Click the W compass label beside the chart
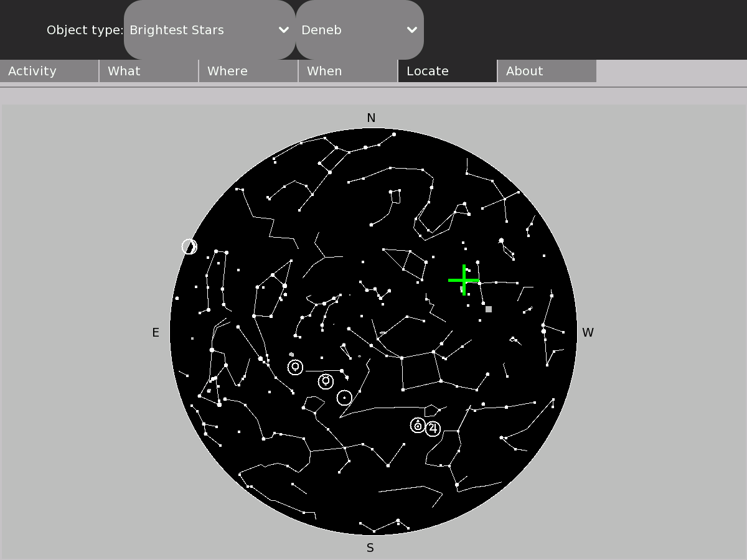This screenshot has height=560, width=747. [588, 333]
